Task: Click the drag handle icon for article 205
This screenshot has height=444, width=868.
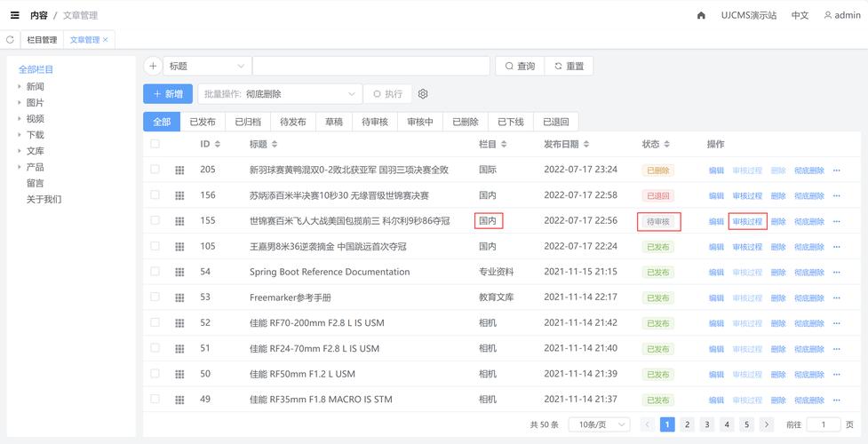Action: pyautogui.click(x=179, y=170)
